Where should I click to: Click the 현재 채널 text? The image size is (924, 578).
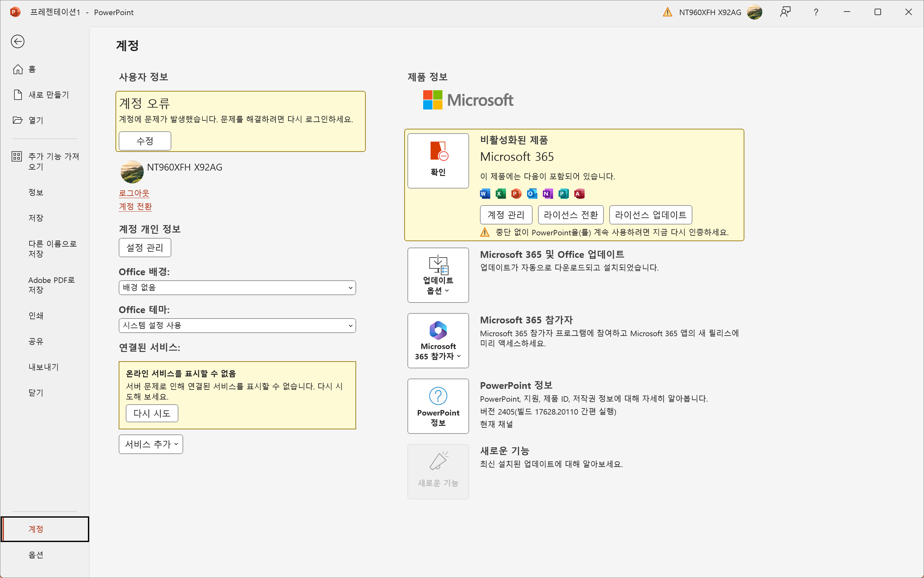tap(496, 424)
